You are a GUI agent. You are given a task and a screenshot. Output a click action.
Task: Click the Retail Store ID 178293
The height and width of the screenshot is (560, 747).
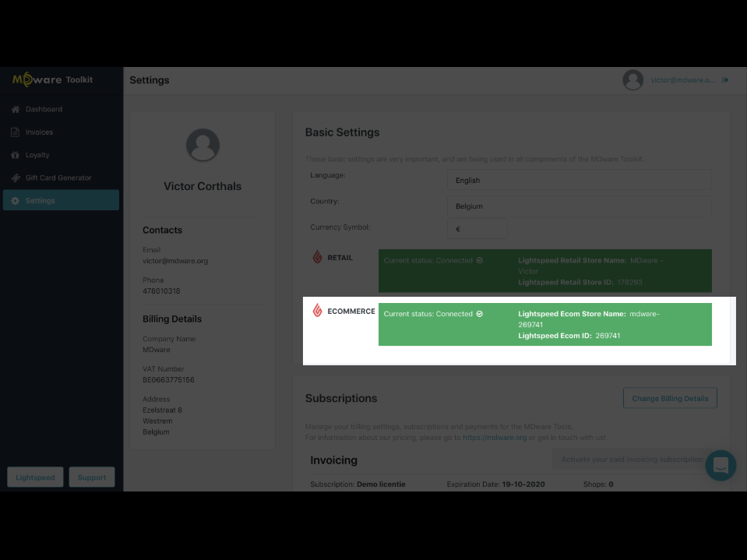[630, 282]
